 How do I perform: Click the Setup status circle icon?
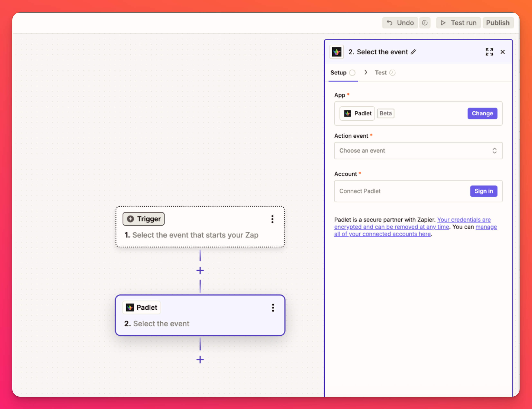pos(352,73)
